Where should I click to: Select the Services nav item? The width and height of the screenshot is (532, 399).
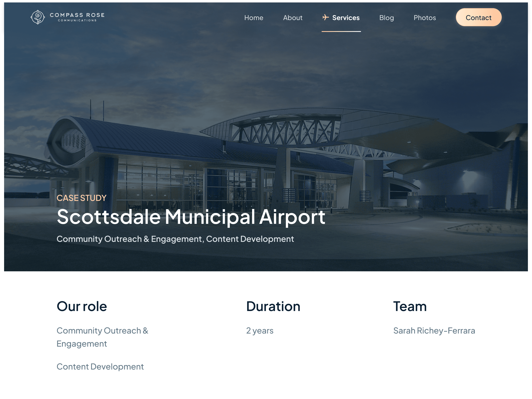click(x=346, y=18)
